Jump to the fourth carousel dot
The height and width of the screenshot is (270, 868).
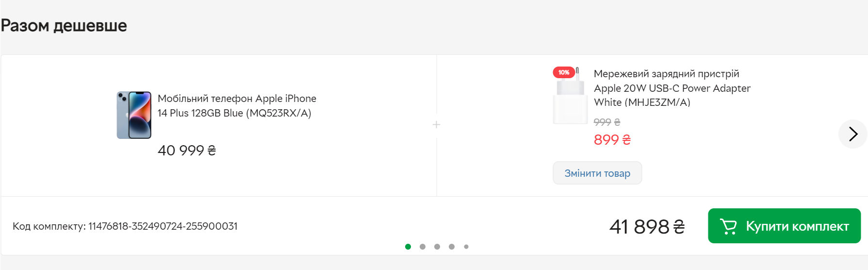[452, 247]
